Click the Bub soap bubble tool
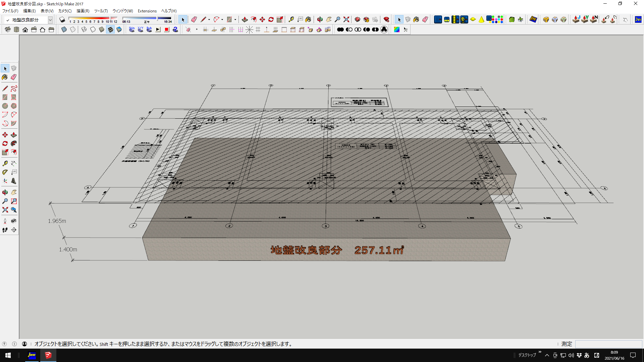 click(x=149, y=30)
